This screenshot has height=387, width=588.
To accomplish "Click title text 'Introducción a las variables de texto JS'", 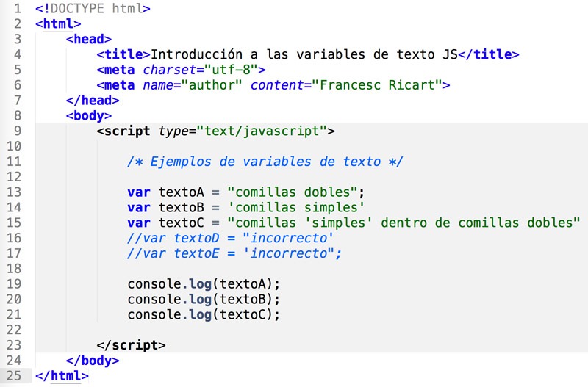I will coord(304,54).
